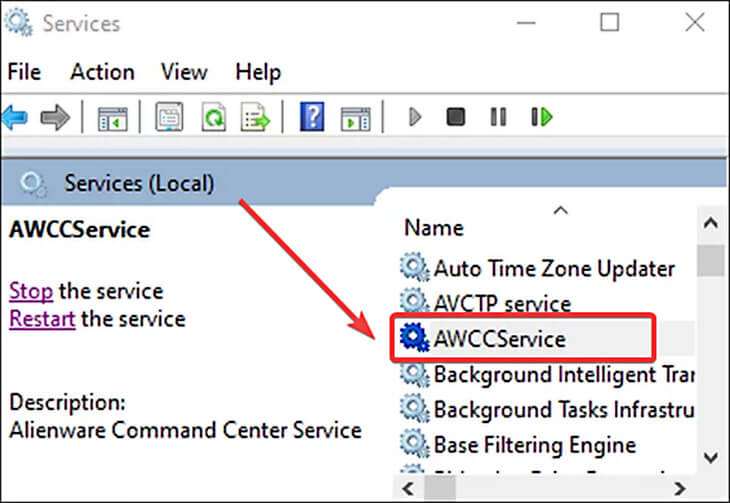Click the Start Service play icon
This screenshot has width=730, height=503.
click(414, 117)
